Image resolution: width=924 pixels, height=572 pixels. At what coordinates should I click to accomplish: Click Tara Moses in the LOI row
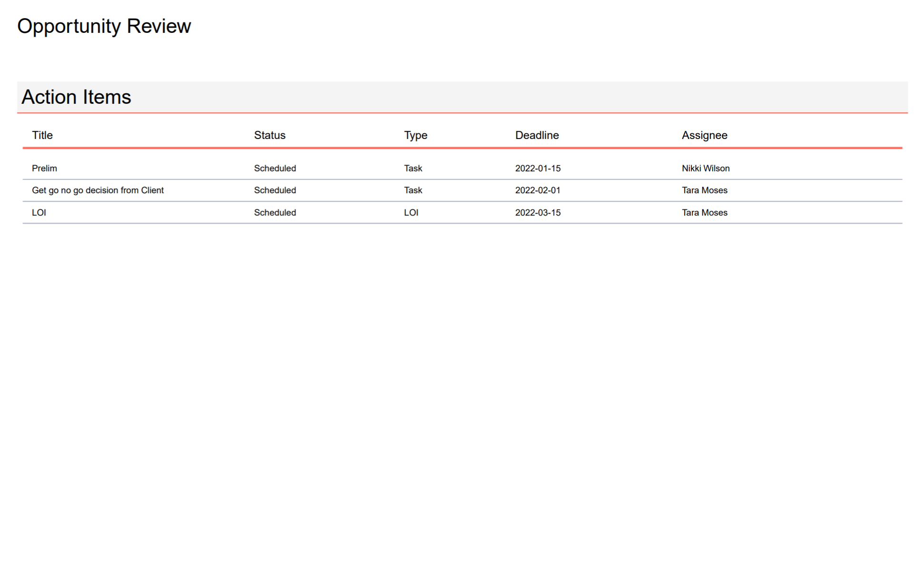704,213
